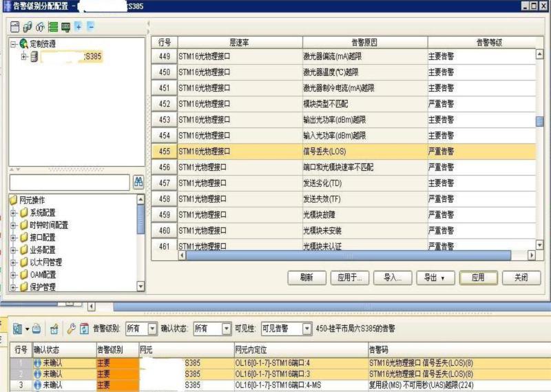Click the green board card icon

pyautogui.click(x=65, y=27)
